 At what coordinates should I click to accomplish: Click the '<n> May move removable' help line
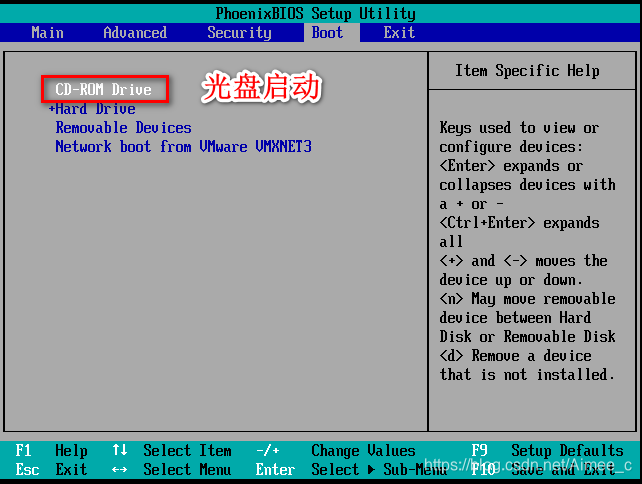527,299
